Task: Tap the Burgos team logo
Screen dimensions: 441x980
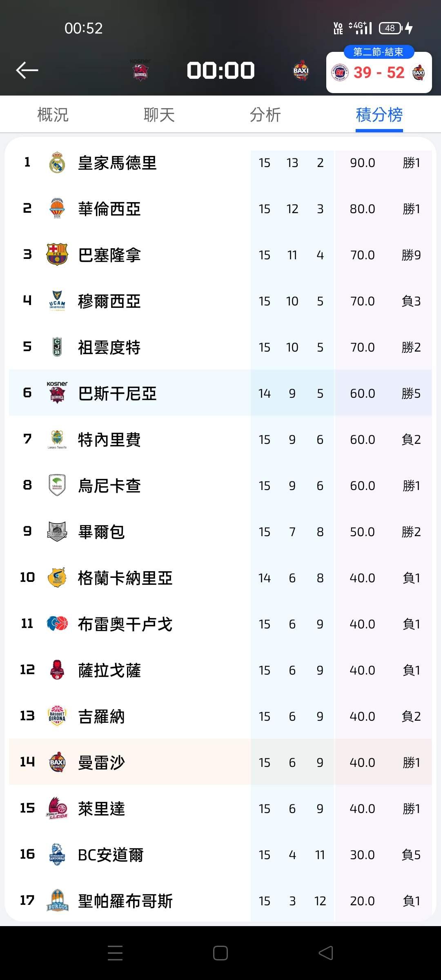Action: (x=57, y=901)
